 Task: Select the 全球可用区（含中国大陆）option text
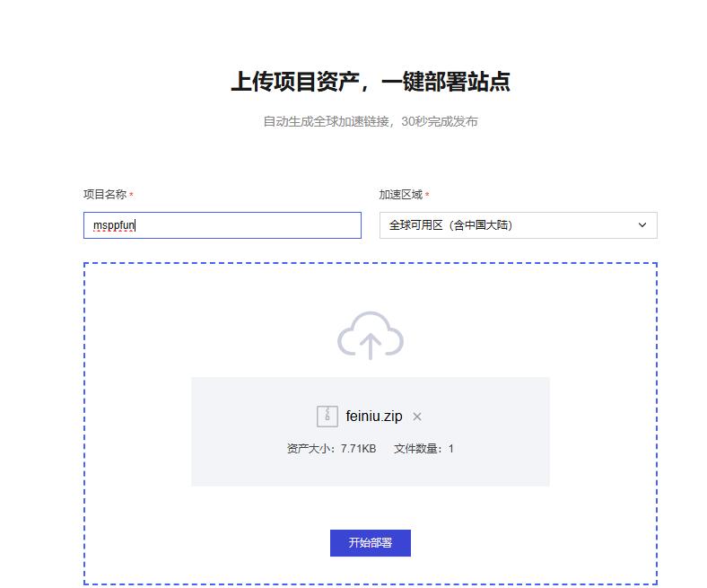click(451, 224)
